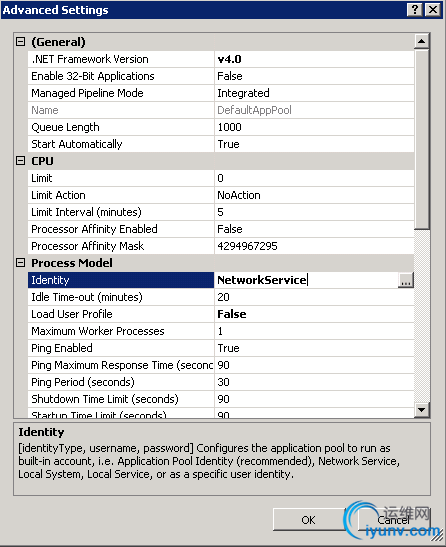This screenshot has height=547, width=446.
Task: Click the 4294967295 mask value
Action: click(x=247, y=246)
